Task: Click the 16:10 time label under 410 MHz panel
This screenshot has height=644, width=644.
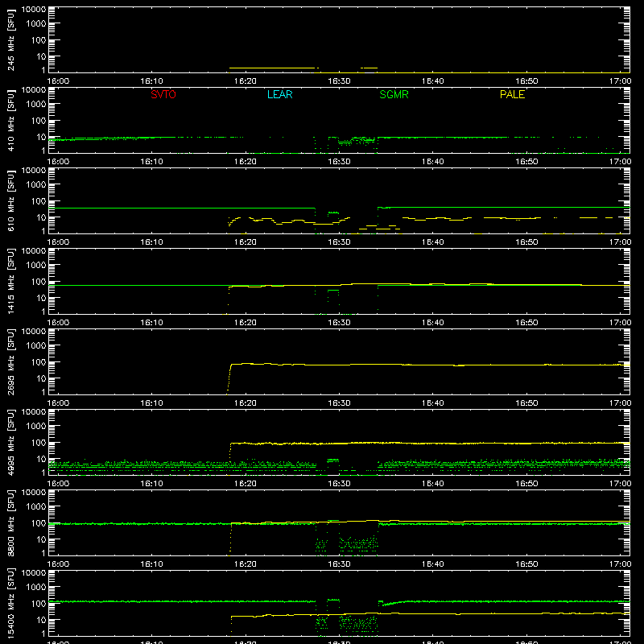Action: pos(152,162)
